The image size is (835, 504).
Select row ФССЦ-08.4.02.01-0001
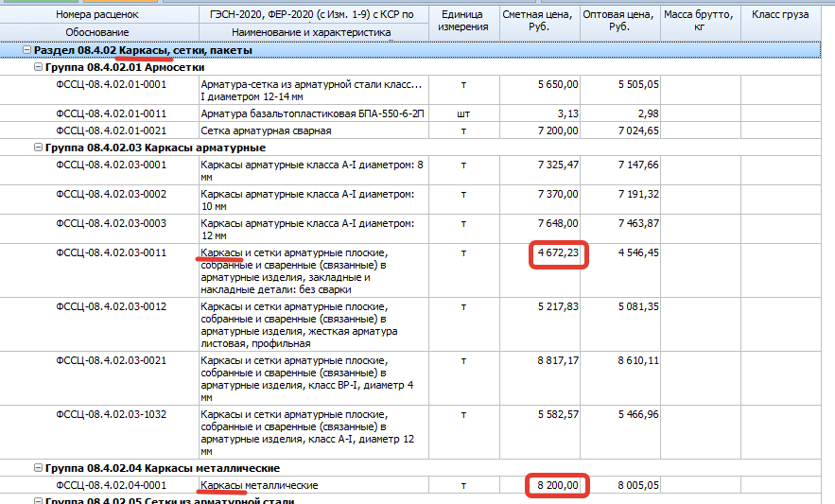tap(410, 90)
